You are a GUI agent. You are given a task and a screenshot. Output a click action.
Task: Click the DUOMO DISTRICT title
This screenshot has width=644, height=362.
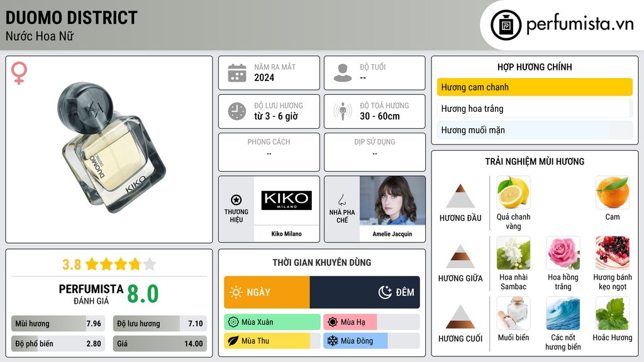(x=72, y=18)
